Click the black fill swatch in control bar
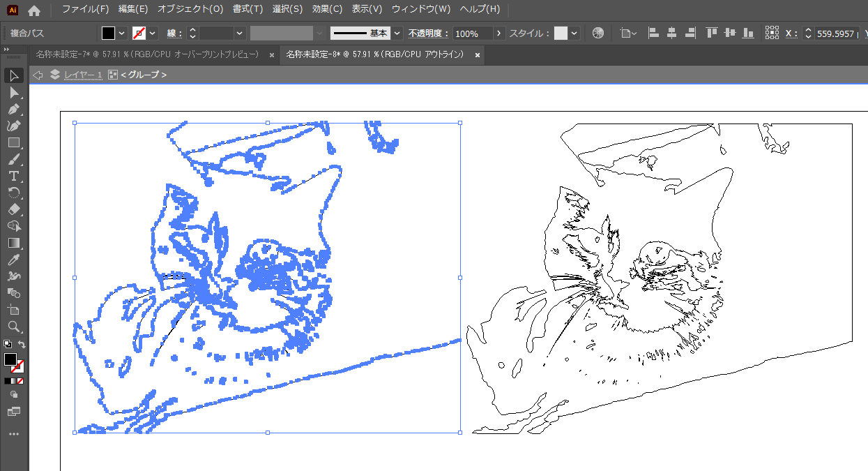The height and width of the screenshot is (471, 868). [x=108, y=33]
